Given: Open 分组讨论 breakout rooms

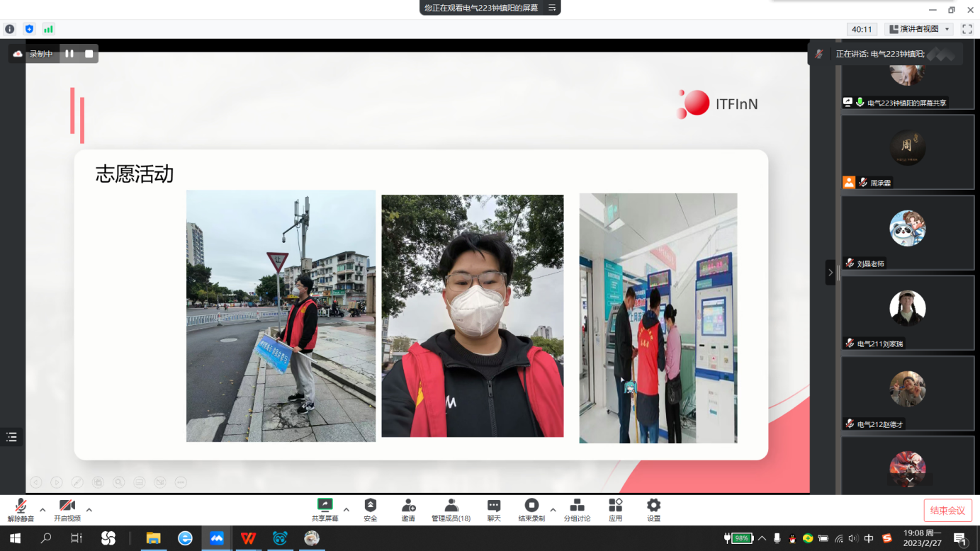Looking at the screenshot, I should coord(578,510).
